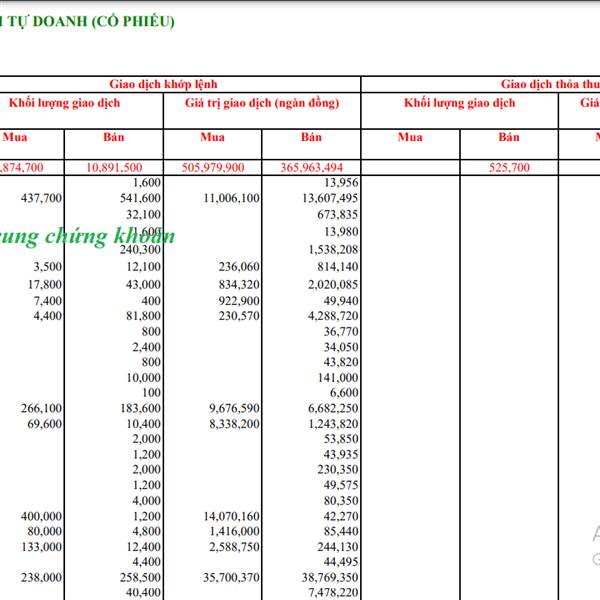Select the value 53,850
600x600 pixels.
[x=341, y=439]
